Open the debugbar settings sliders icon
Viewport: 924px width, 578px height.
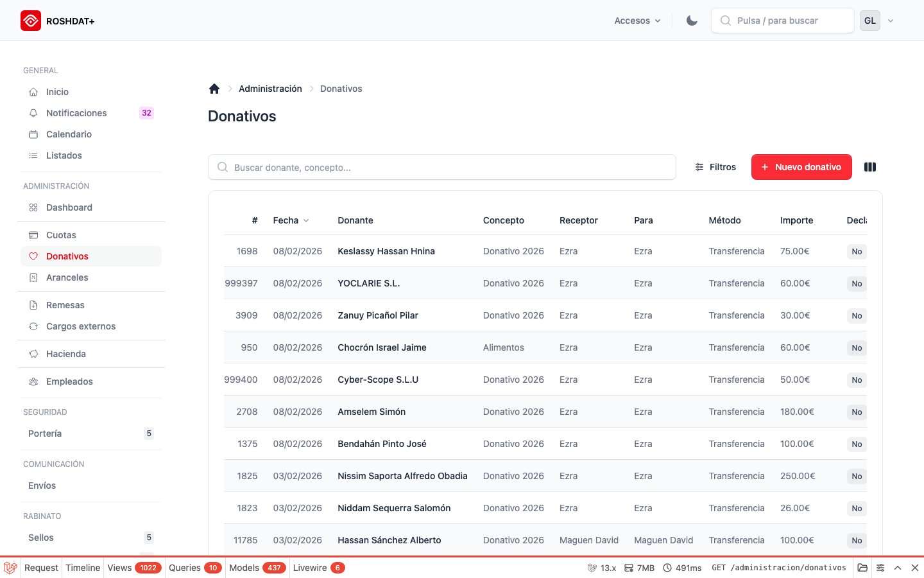pyautogui.click(x=880, y=568)
